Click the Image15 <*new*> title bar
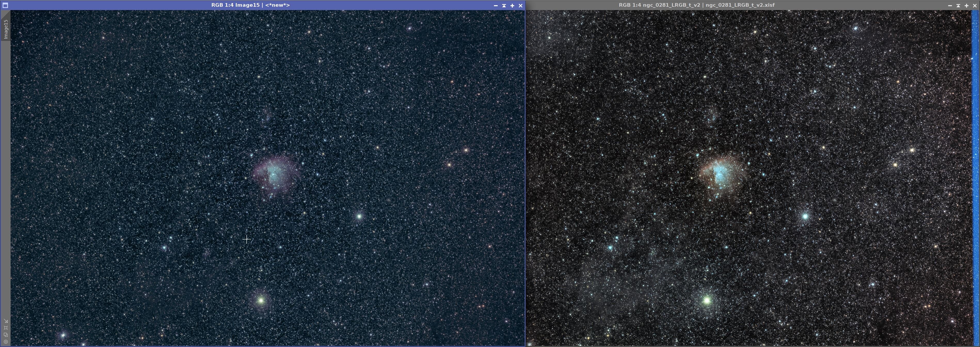The image size is (980, 347). pos(250,5)
